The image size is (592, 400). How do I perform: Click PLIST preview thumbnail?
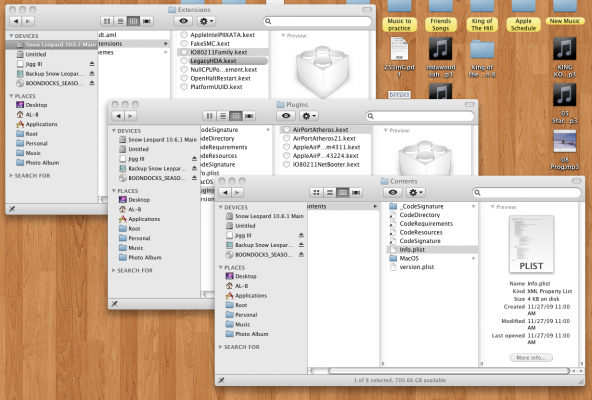coord(531,244)
